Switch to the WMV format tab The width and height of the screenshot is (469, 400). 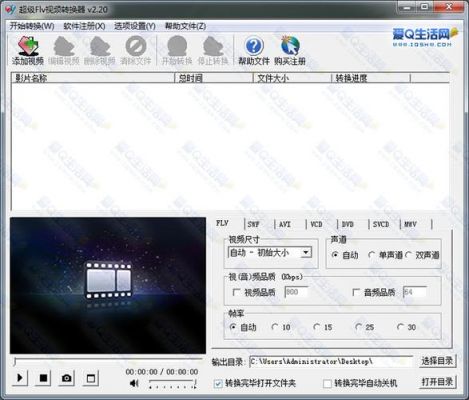pyautogui.click(x=410, y=224)
